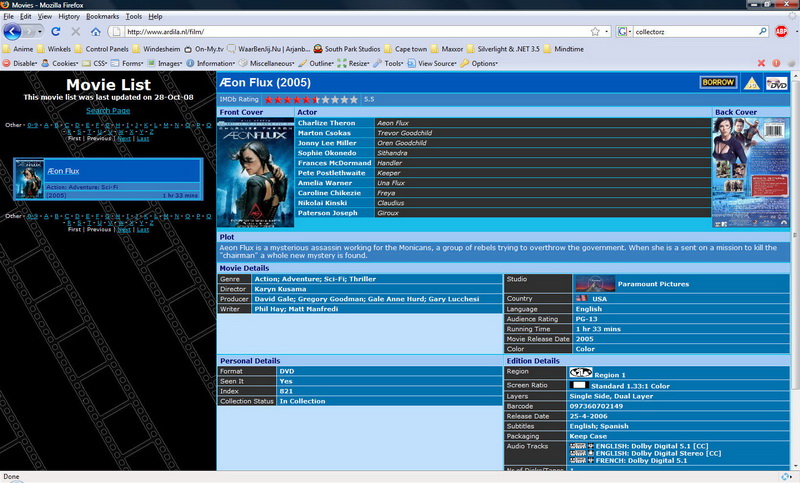Open the Search Page link
The width and height of the screenshot is (800, 483).
108,111
